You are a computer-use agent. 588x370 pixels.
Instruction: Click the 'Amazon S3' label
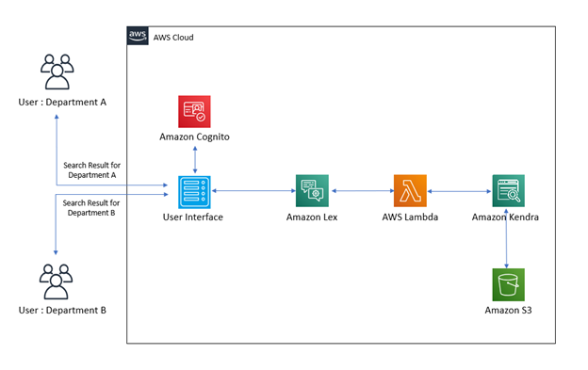tap(508, 310)
